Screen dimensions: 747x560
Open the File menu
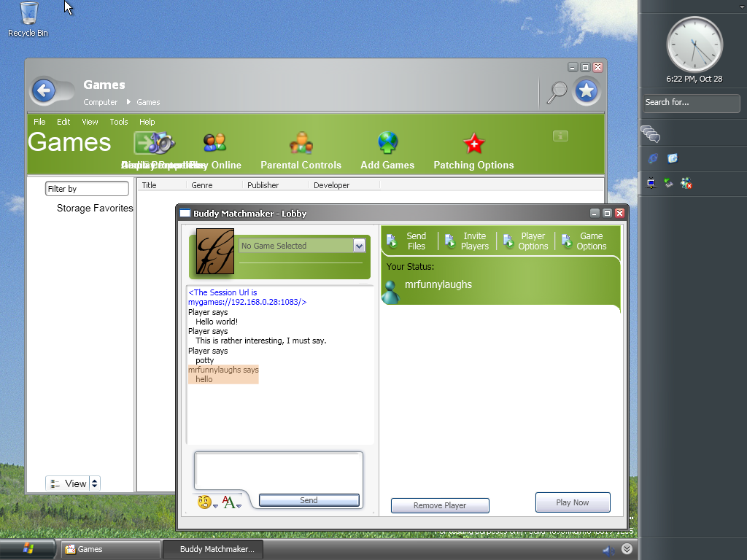coord(39,122)
